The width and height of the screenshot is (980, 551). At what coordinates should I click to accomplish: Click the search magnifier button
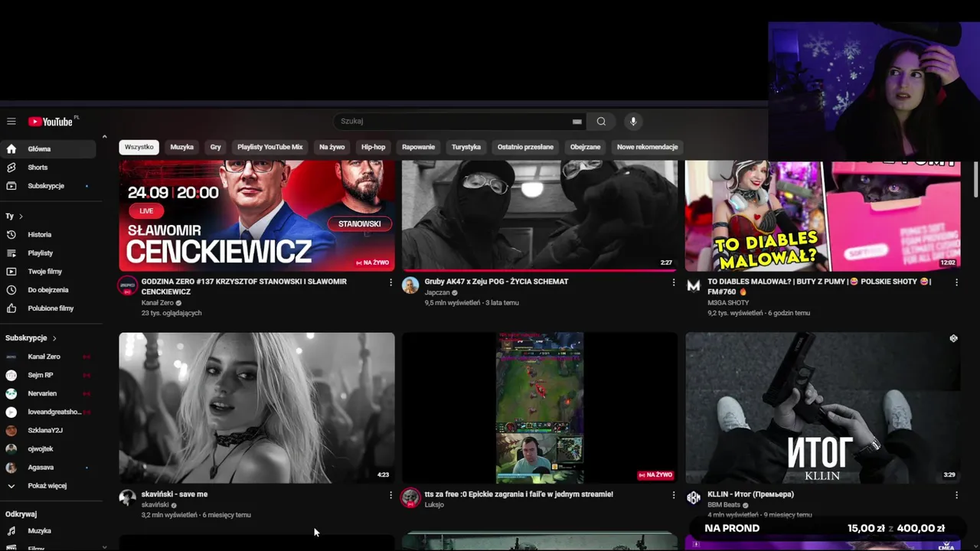pyautogui.click(x=601, y=121)
